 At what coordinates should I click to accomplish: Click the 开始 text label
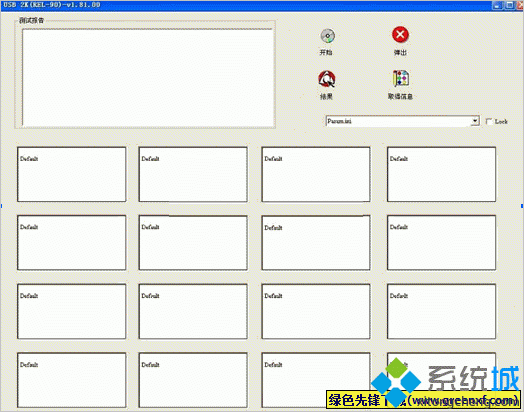click(326, 52)
